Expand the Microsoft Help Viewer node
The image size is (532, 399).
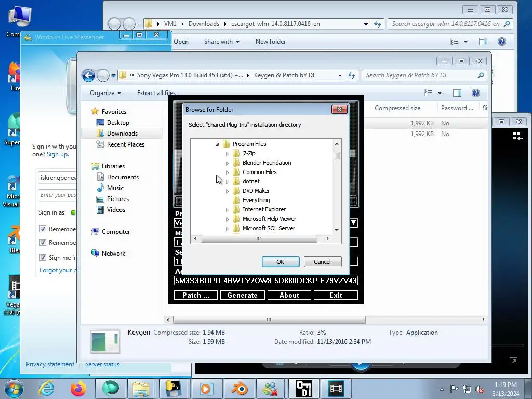tap(227, 220)
